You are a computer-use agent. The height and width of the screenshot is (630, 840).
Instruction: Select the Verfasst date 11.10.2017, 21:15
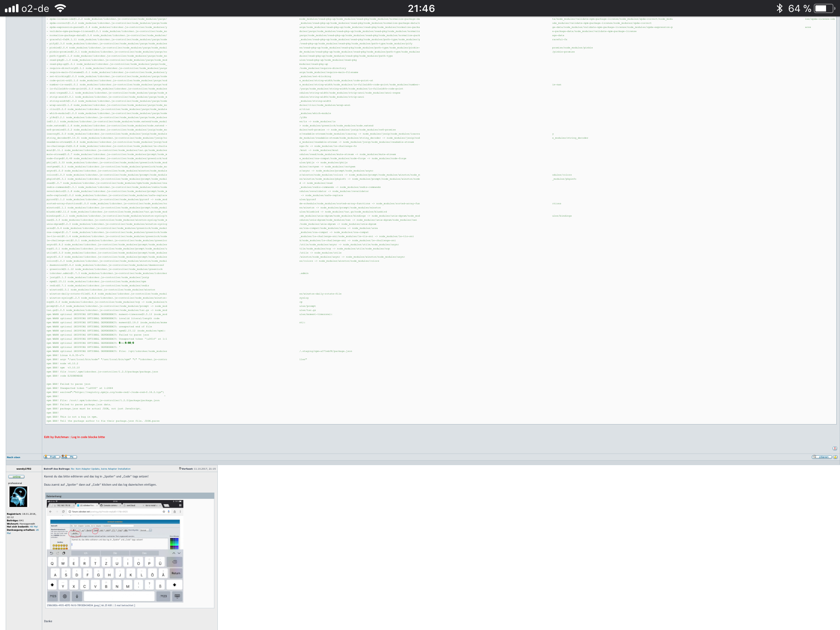pos(205,469)
